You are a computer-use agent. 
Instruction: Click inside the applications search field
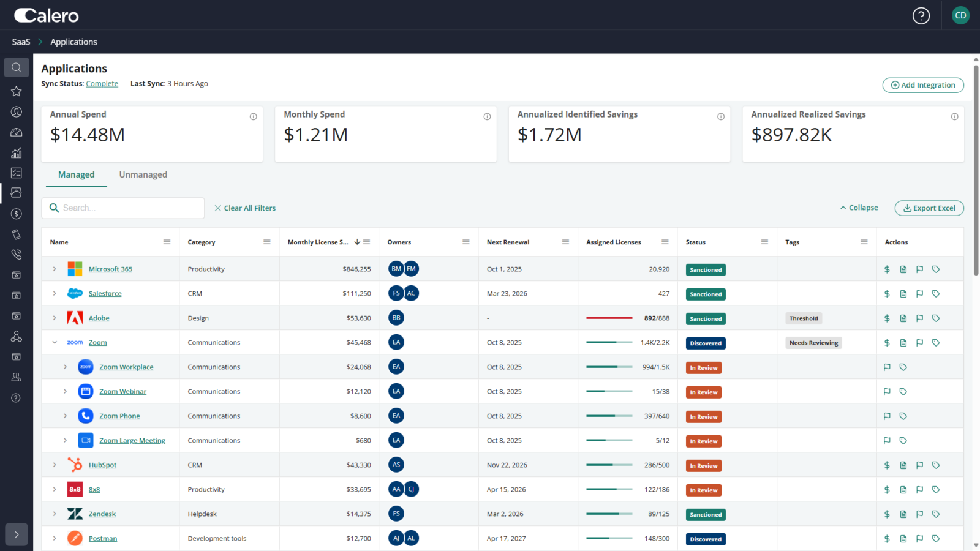click(123, 208)
